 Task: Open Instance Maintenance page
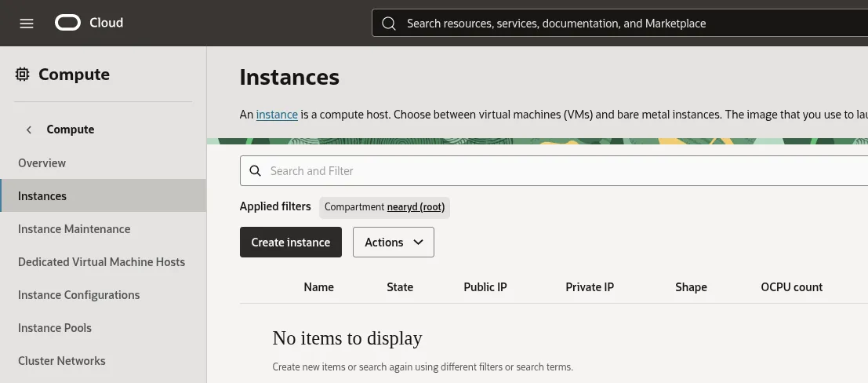[x=74, y=229]
